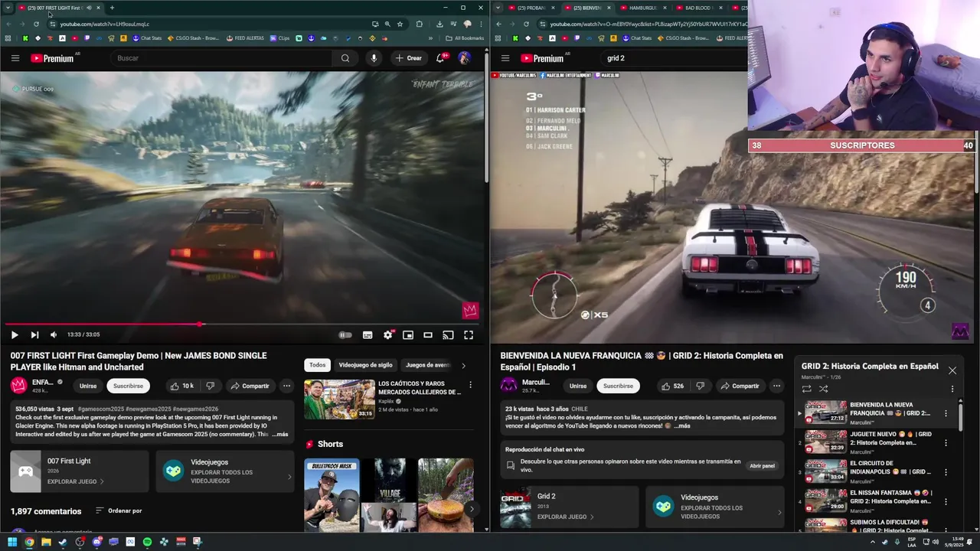Open Windows Start menu
Viewport: 980px width, 551px height.
pyautogui.click(x=12, y=542)
